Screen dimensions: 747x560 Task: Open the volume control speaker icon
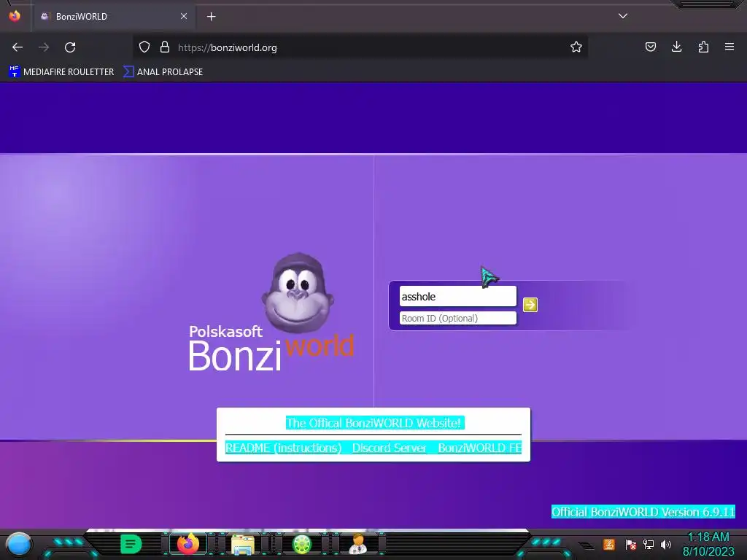pyautogui.click(x=666, y=544)
